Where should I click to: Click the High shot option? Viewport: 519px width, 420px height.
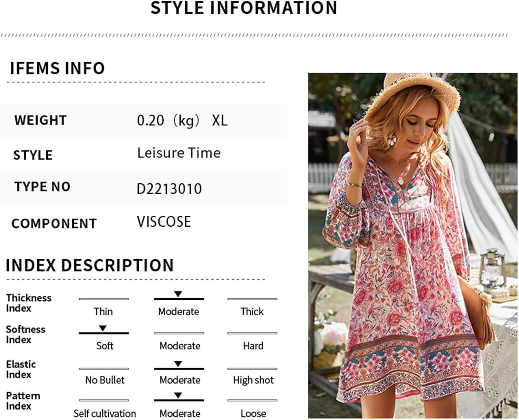(x=253, y=380)
